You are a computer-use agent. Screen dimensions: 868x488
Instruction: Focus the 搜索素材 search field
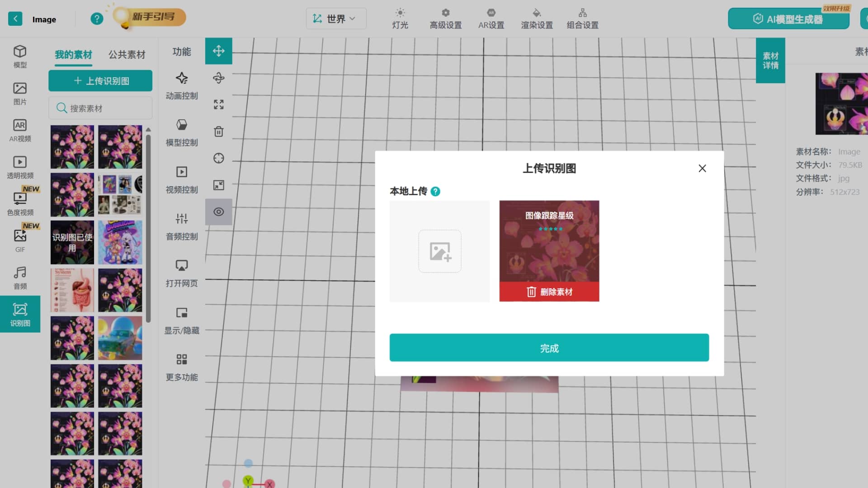(x=100, y=108)
